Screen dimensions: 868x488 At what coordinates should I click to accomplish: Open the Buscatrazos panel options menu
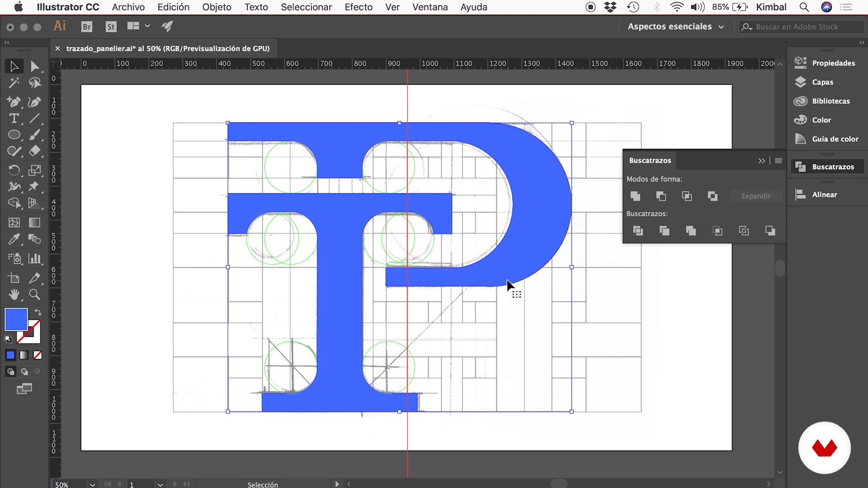pos(778,160)
